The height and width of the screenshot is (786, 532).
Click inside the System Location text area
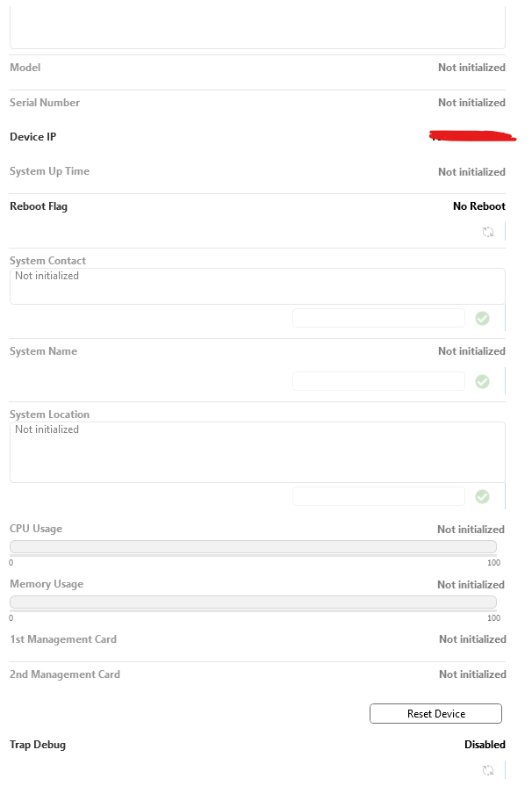coord(257,452)
